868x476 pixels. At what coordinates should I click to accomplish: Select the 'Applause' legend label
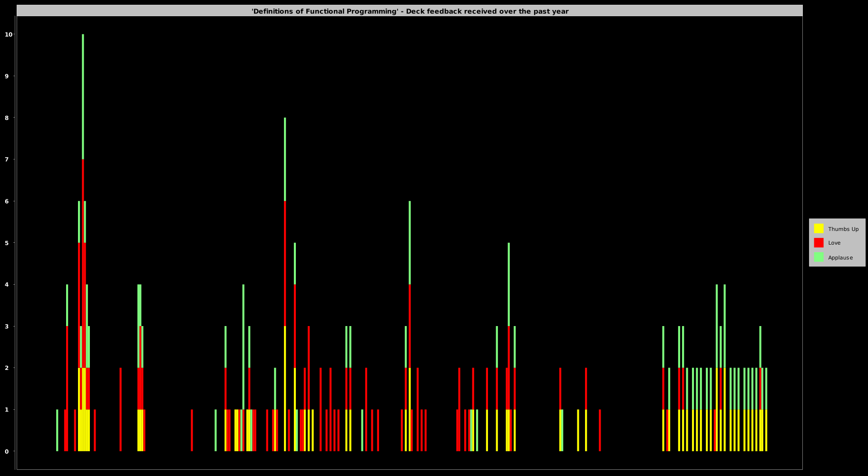[x=840, y=258]
